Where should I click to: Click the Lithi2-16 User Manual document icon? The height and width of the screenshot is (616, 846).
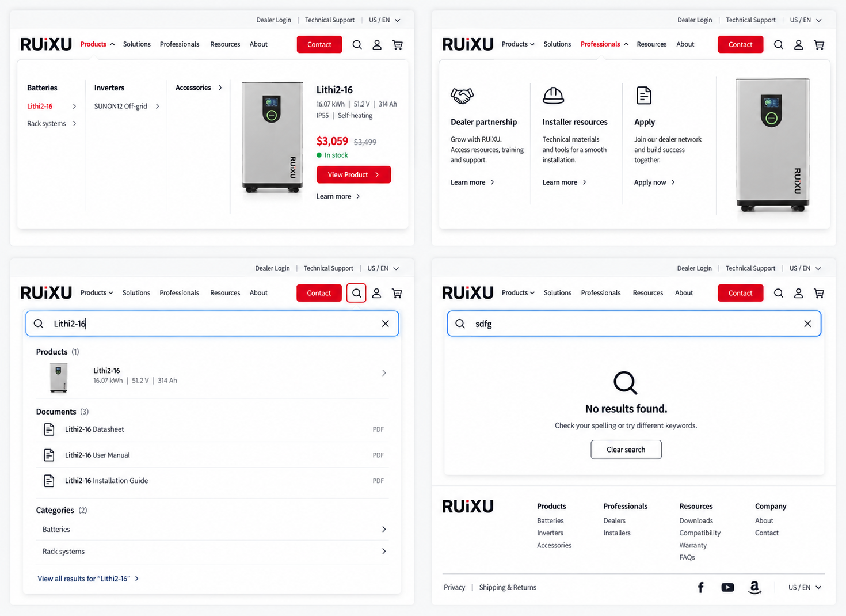[x=49, y=455]
